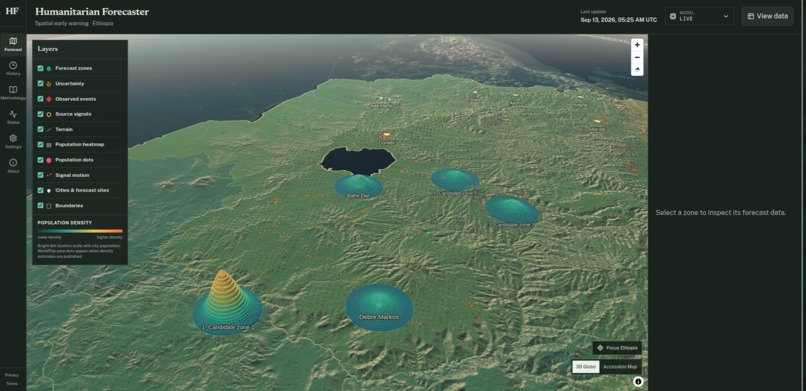The height and width of the screenshot is (391, 806).
Task: Switch to Accessible Map view
Action: (x=620, y=367)
